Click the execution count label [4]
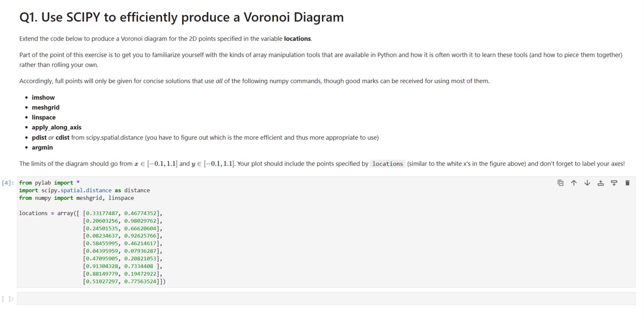This screenshot has height=322, width=644. coord(7,182)
